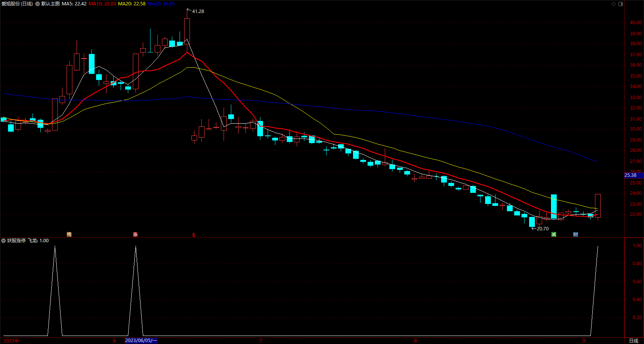
Task: Click the blue 财 event marker icon
Action: click(x=575, y=234)
